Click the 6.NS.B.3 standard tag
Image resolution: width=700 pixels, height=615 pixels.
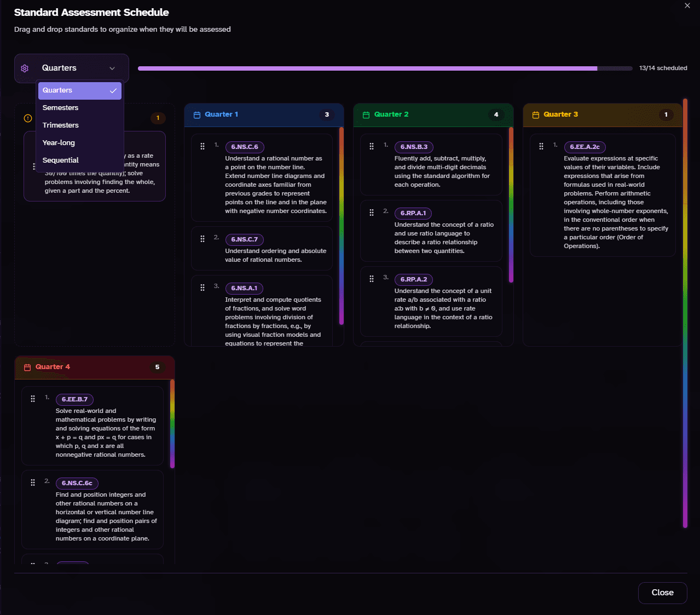click(414, 147)
